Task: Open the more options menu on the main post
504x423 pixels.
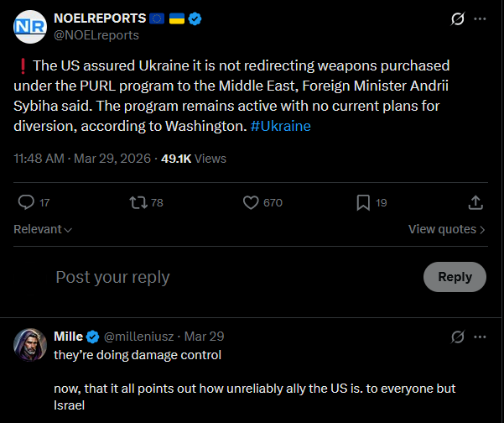Action: pyautogui.click(x=479, y=18)
